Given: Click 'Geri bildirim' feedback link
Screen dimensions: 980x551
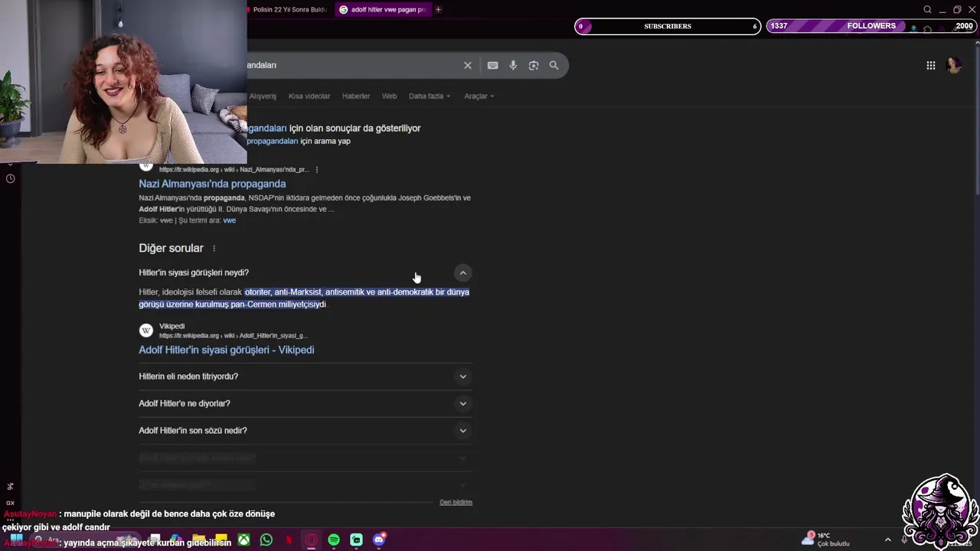Looking at the screenshot, I should (456, 502).
